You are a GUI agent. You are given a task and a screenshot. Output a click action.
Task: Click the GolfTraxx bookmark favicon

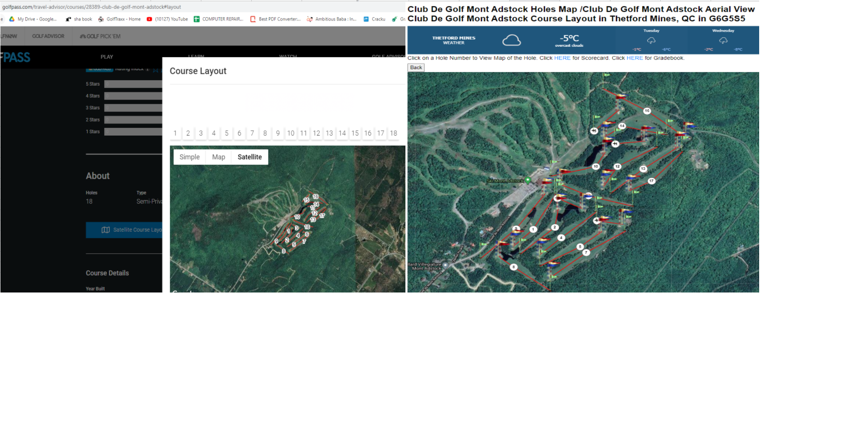(x=101, y=19)
